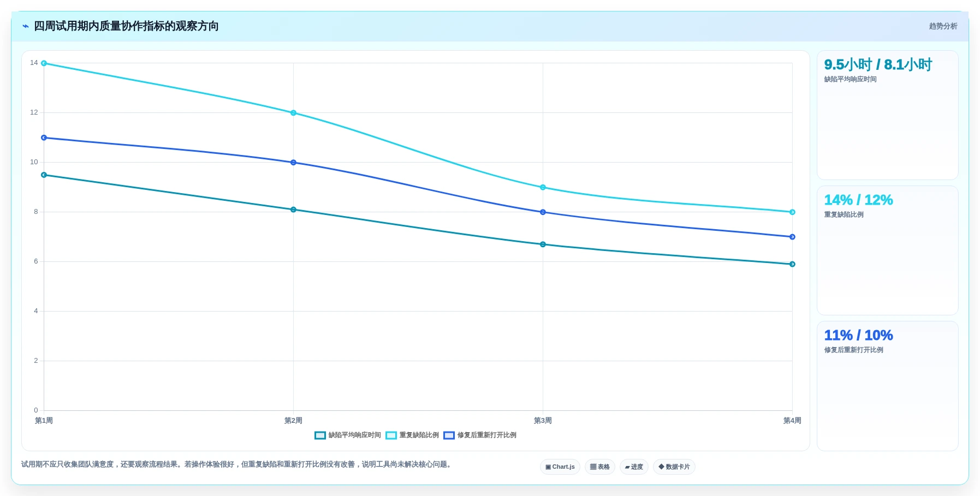980x496 pixels.
Task: Select the 第2周 修复后重新打开比例 point at 10
Action: point(293,163)
